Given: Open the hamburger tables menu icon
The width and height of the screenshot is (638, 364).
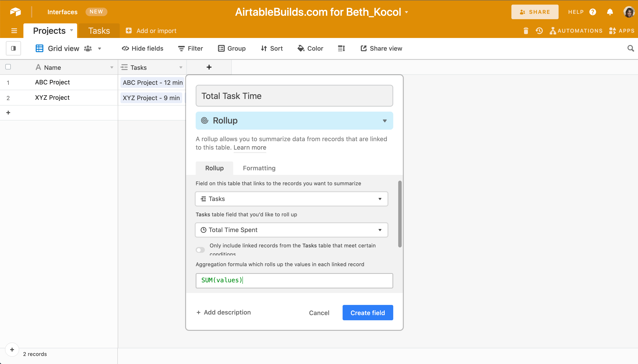Looking at the screenshot, I should click(14, 31).
